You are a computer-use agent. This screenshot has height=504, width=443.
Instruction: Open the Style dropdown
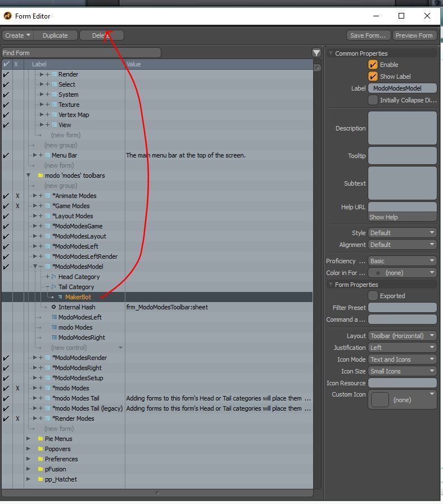tap(402, 233)
